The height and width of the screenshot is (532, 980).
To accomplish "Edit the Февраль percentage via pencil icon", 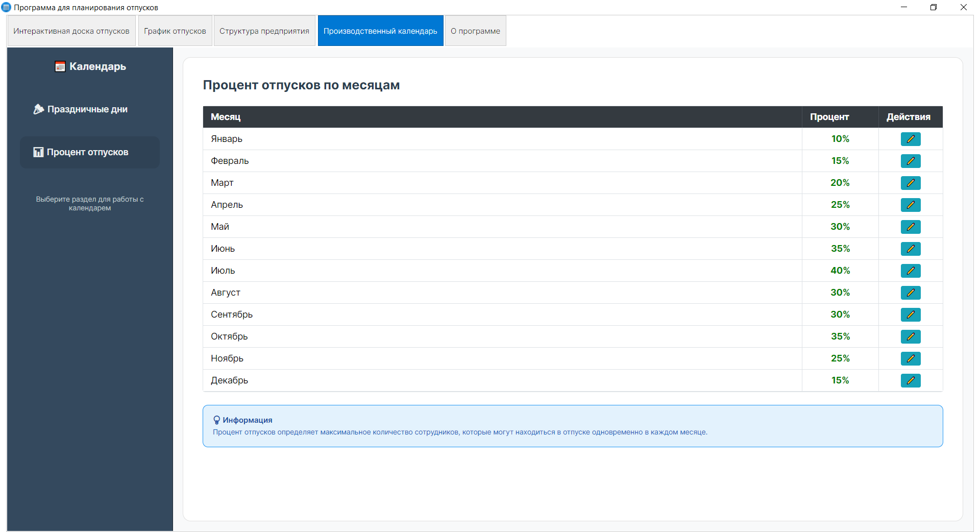I will pyautogui.click(x=910, y=161).
